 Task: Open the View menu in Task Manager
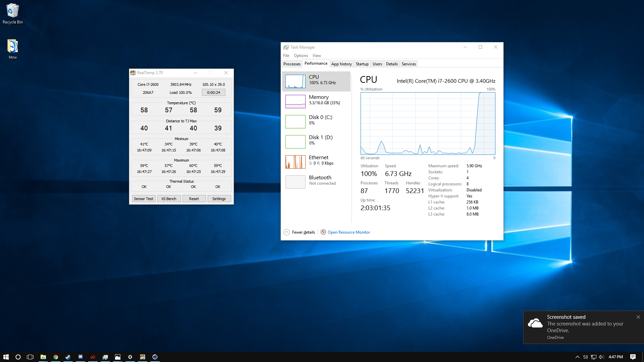point(316,56)
